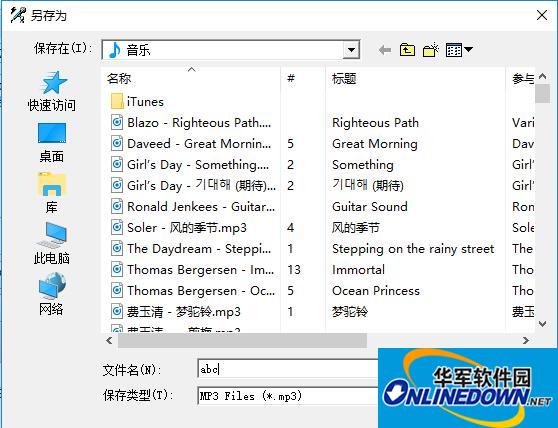
Task: Click track number 4 in Soler row
Action: click(x=290, y=228)
